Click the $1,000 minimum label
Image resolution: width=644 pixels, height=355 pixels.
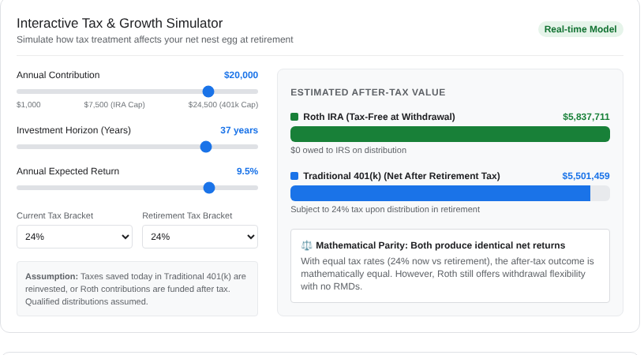(28, 105)
